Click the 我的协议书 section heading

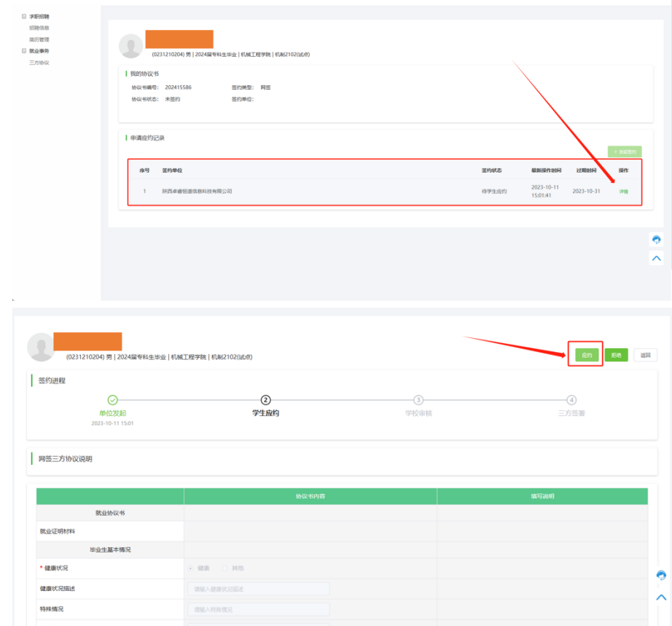point(144,74)
